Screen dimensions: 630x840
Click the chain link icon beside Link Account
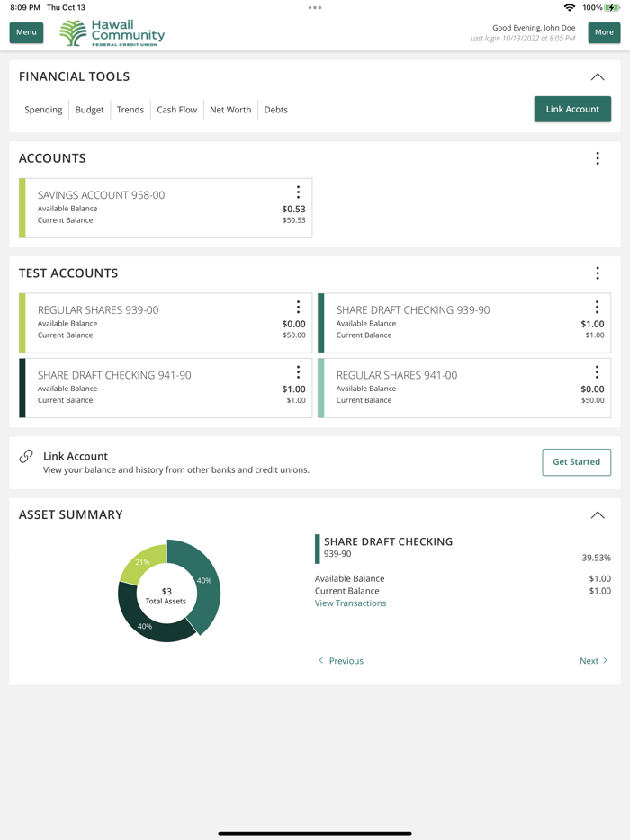26,456
